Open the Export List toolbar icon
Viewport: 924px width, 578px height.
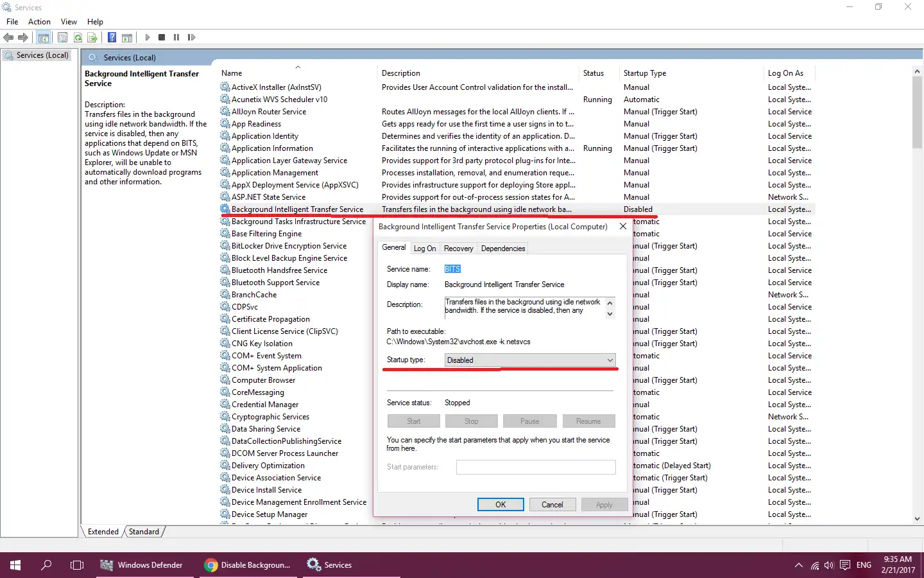(x=93, y=37)
